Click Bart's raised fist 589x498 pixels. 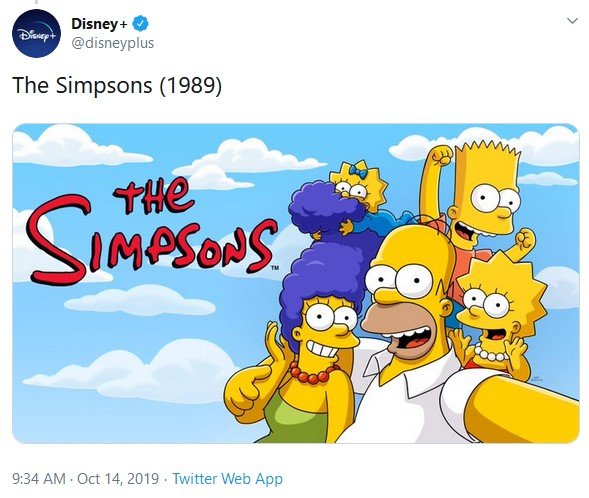click(x=442, y=155)
